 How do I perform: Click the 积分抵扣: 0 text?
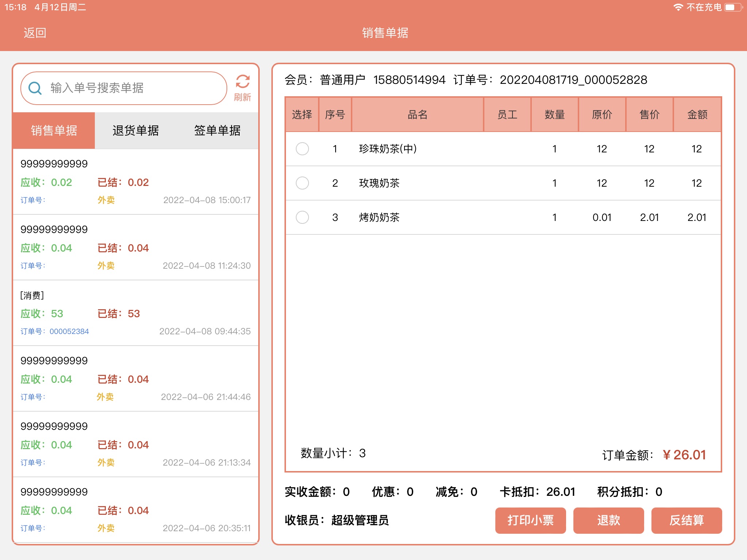[630, 492]
